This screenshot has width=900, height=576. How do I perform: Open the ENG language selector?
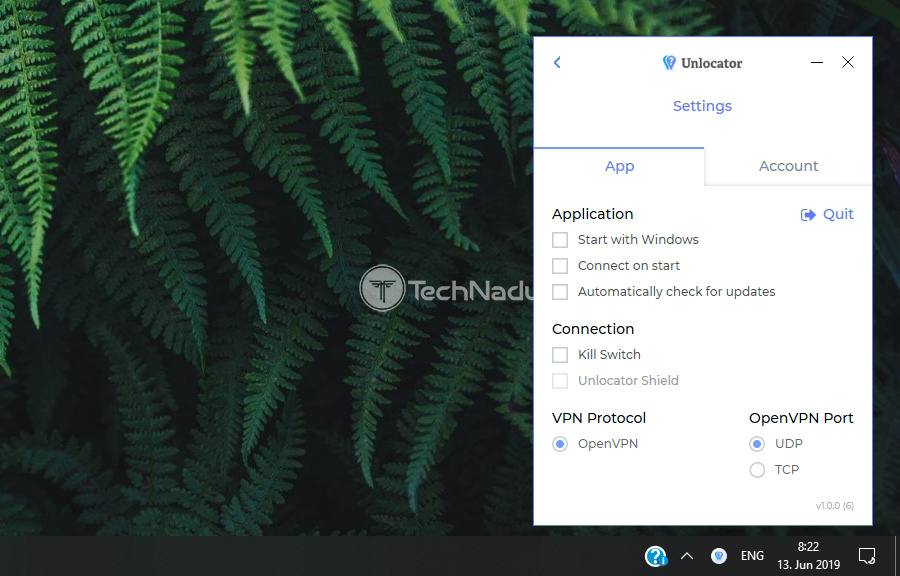(752, 556)
